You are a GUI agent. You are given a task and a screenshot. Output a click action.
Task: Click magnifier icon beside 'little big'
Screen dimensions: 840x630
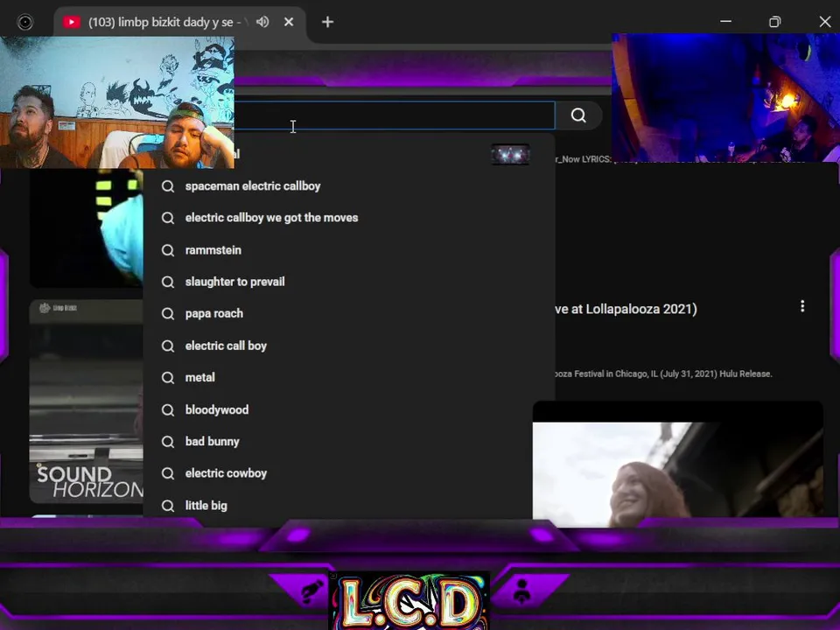coord(168,506)
